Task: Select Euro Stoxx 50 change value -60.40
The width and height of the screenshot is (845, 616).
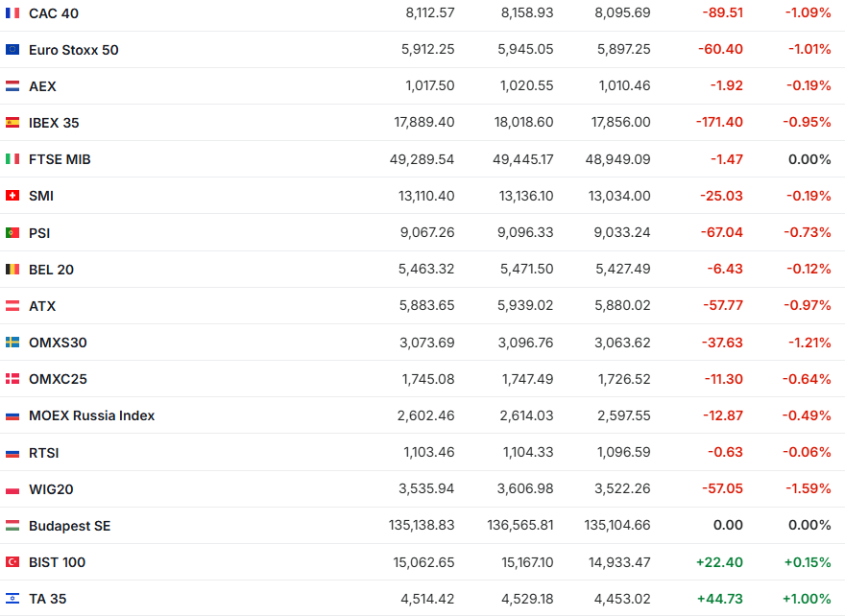Action: pyautogui.click(x=720, y=50)
